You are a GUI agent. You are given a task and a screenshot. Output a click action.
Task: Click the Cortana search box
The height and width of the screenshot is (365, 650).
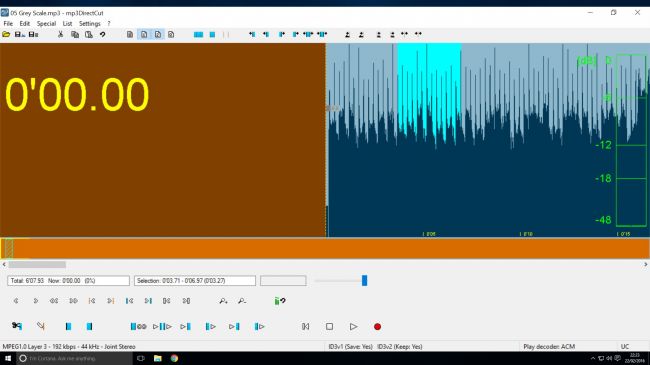click(x=75, y=358)
